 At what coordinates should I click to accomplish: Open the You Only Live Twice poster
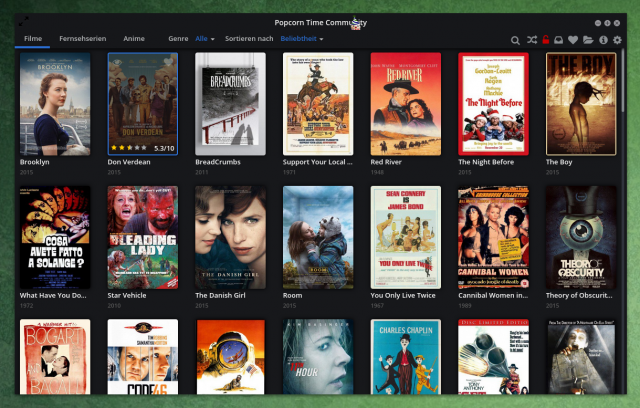pyautogui.click(x=406, y=237)
